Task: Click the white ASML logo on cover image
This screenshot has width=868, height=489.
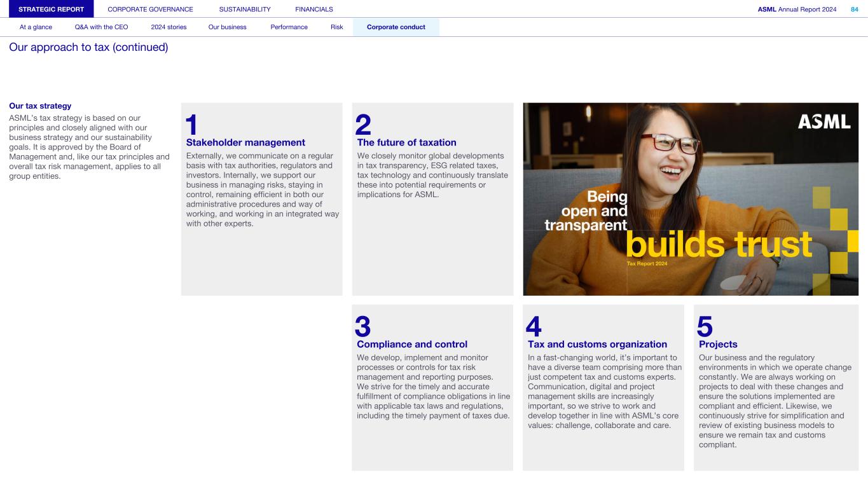Action: coord(824,121)
